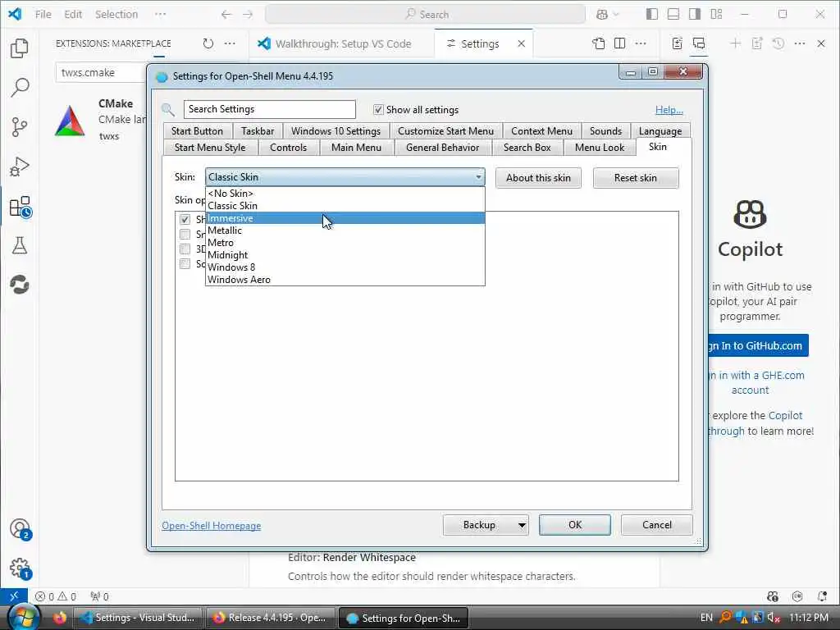Open the Search view in VS Code
840x630 pixels.
click(20, 87)
